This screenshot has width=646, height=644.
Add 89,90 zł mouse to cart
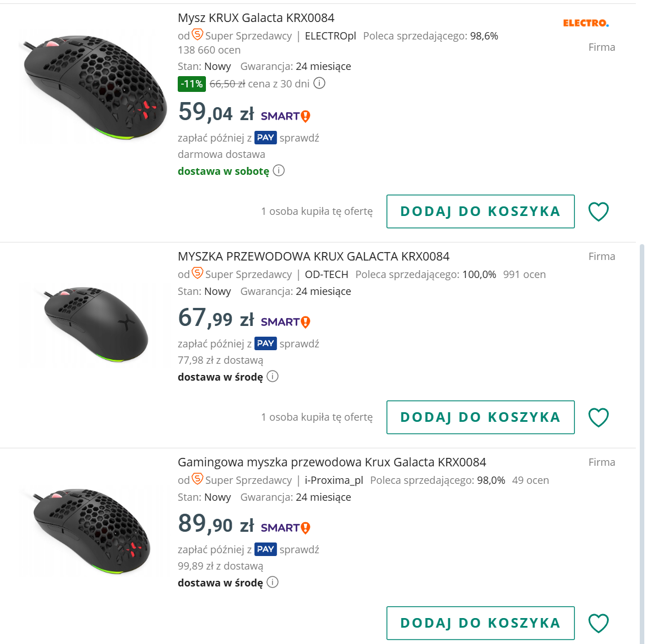pos(480,623)
